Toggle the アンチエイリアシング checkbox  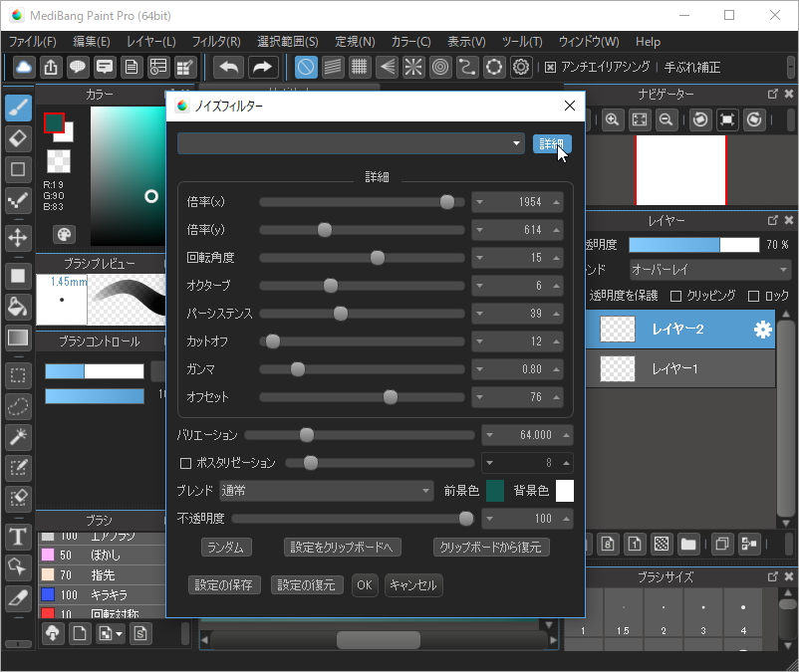pos(550,68)
